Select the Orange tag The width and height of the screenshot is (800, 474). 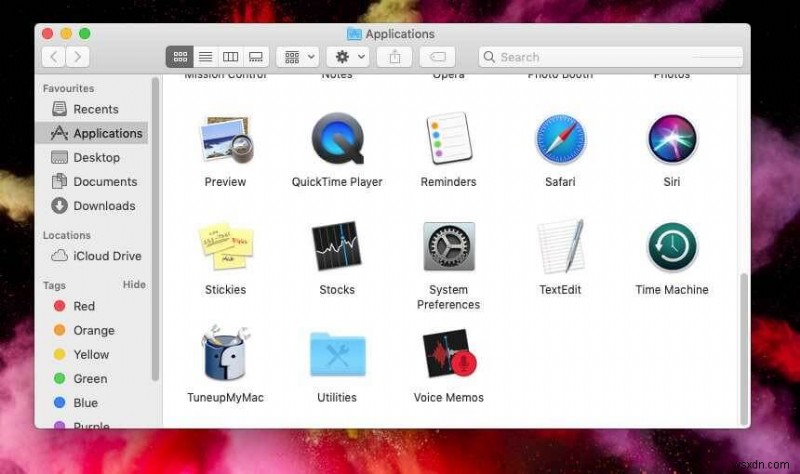(92, 331)
